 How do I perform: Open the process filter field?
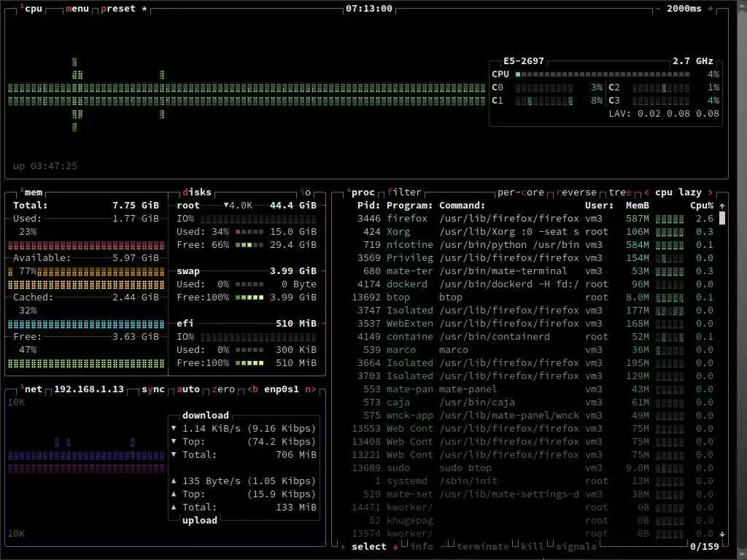tap(404, 192)
